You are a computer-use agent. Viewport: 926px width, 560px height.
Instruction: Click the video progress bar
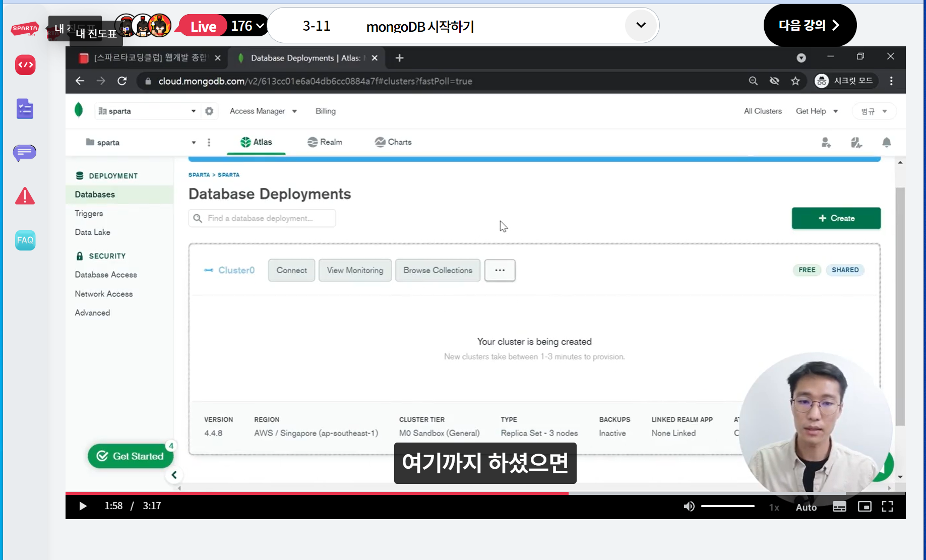pyautogui.click(x=485, y=493)
